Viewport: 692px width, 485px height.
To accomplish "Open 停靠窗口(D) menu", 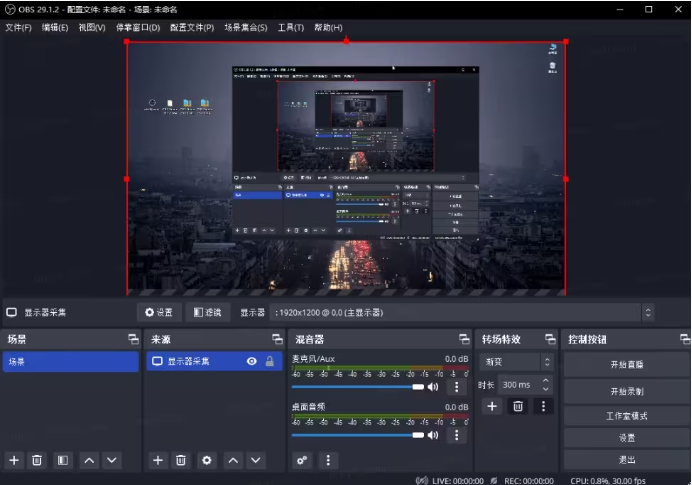I will tap(138, 28).
